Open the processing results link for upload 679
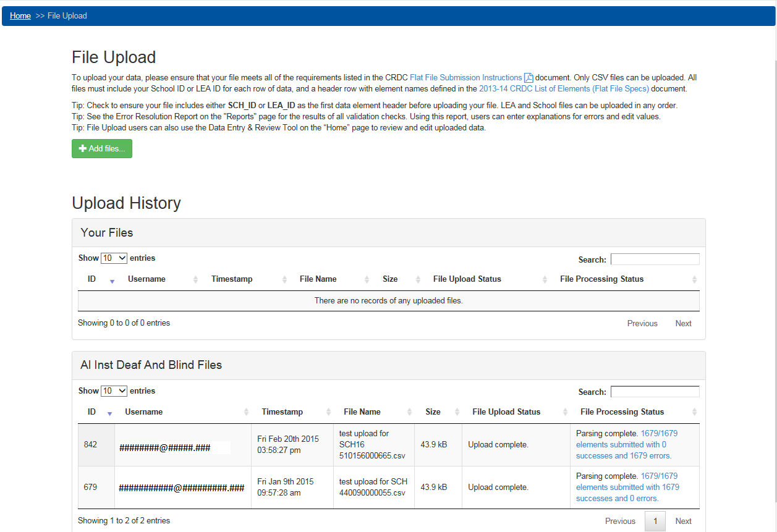 click(627, 488)
